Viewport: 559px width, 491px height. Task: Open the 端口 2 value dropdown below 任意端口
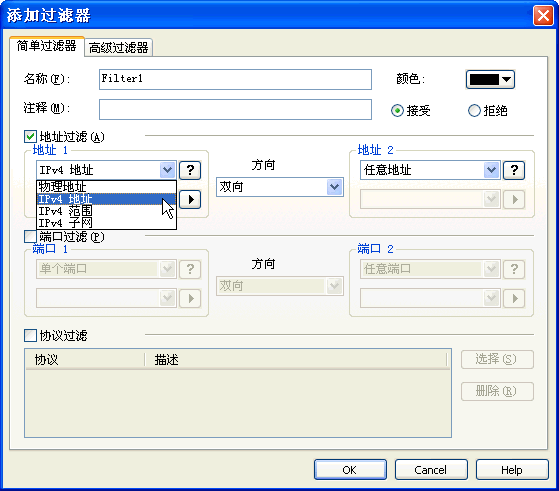[430, 298]
